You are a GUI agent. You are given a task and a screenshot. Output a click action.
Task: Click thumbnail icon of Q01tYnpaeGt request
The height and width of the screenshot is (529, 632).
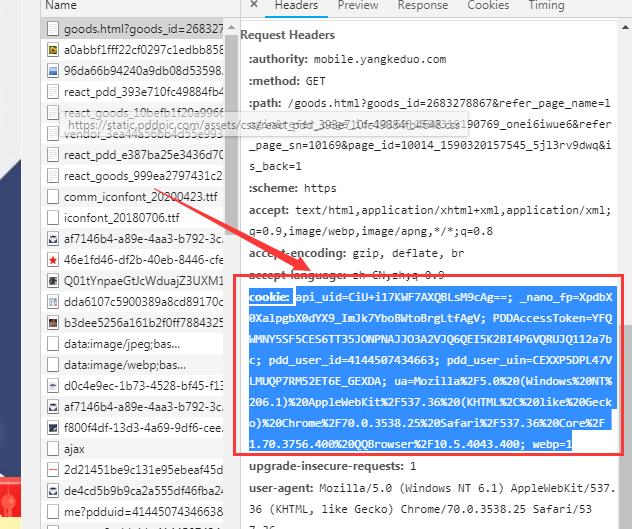pos(53,281)
